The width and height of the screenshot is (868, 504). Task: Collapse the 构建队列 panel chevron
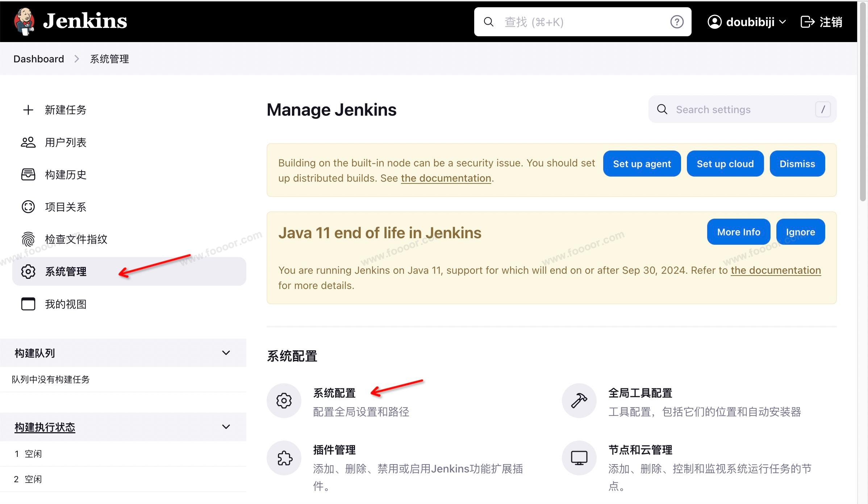tap(226, 353)
